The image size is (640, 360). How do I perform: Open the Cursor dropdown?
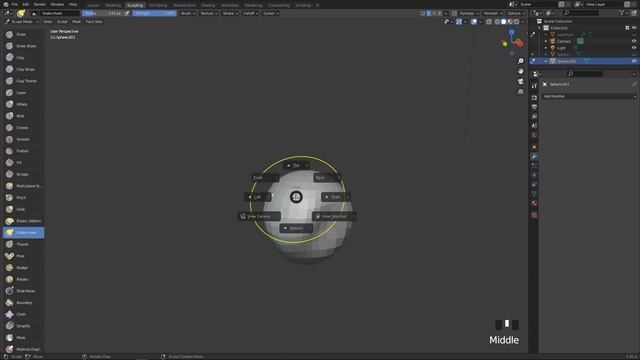point(271,13)
